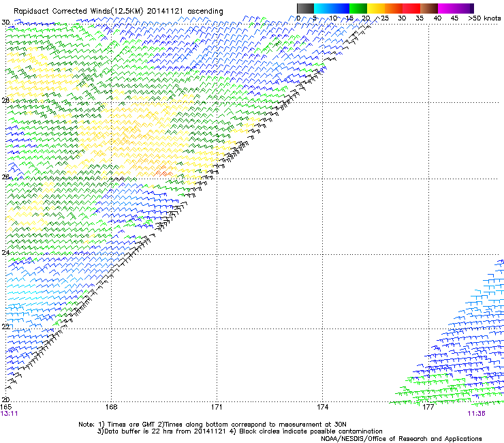Screen dimensions: 504x443
Task: Click the '45' legend scale label
Action: [x=454, y=18]
